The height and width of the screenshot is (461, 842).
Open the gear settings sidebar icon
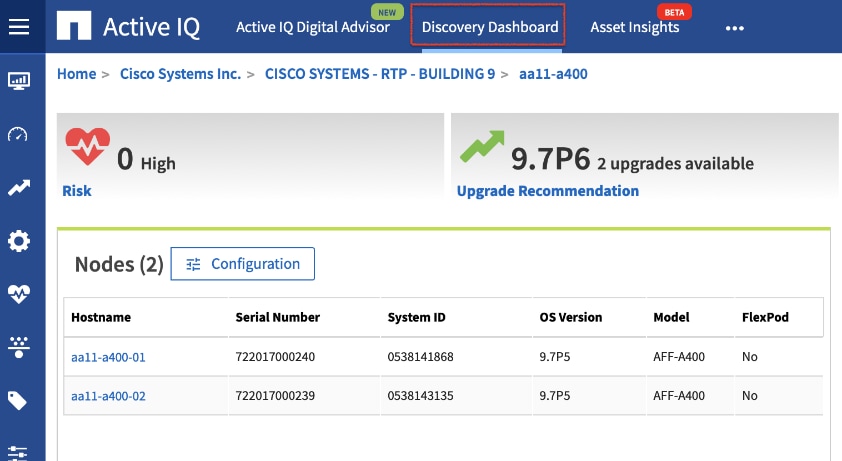point(19,241)
